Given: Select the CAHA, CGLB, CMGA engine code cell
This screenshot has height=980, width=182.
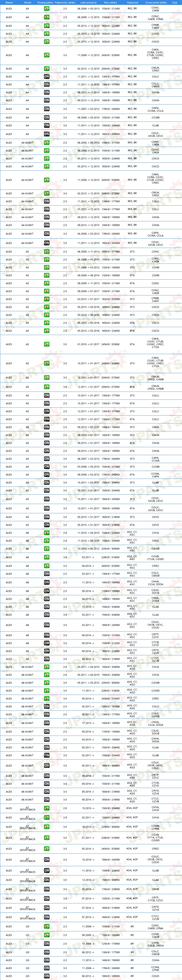Looking at the screenshot, I should tap(156, 944).
